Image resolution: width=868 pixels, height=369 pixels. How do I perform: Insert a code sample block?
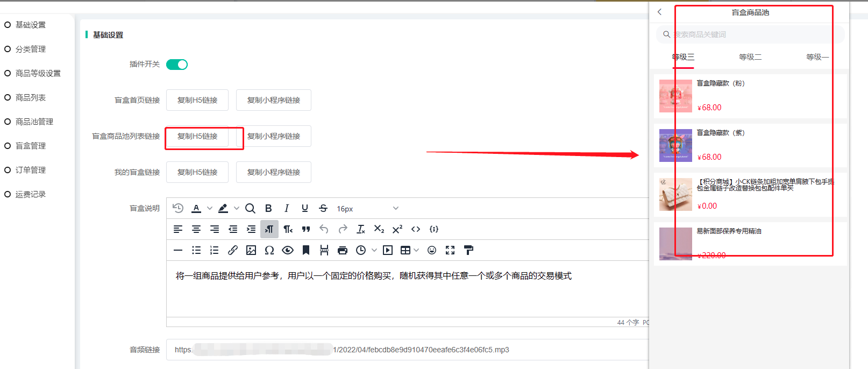click(x=434, y=229)
